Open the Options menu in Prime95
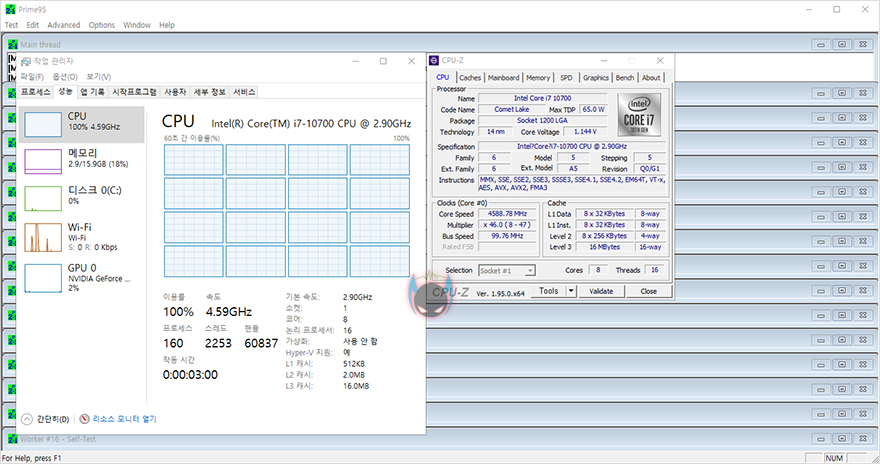The width and height of the screenshot is (880, 464). click(x=102, y=25)
